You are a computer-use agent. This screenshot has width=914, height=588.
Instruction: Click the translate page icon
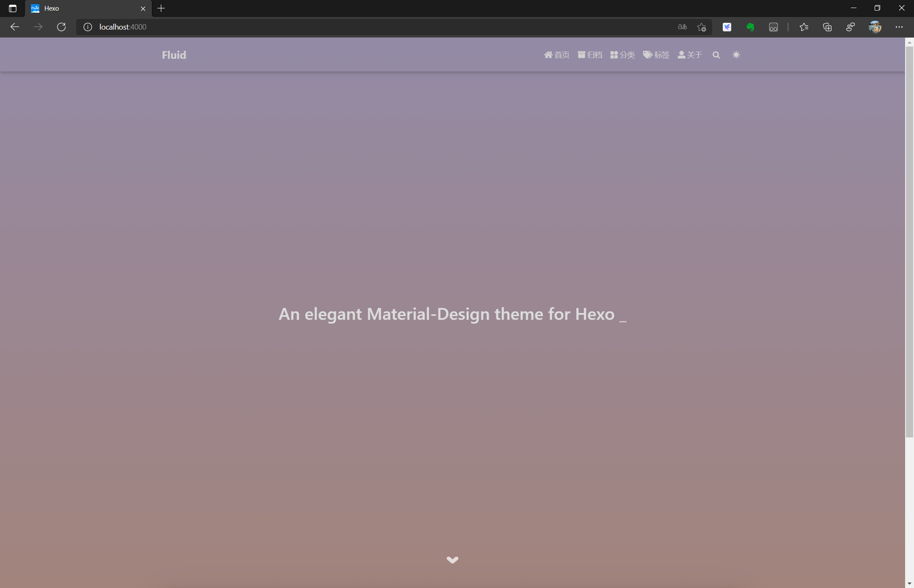coord(682,27)
